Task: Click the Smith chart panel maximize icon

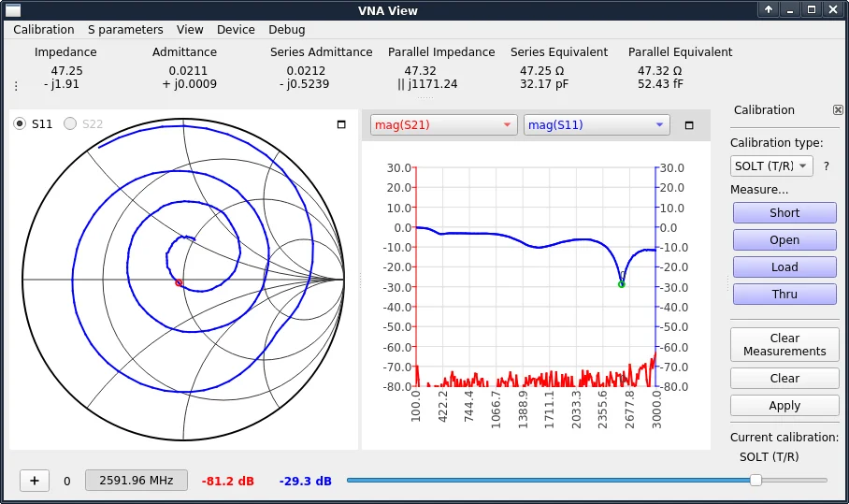Action: click(x=341, y=124)
